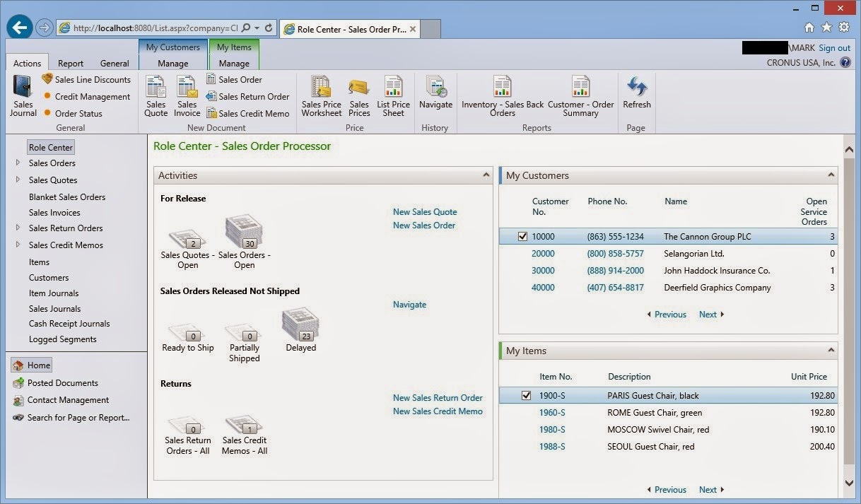Open the Customer - Order Summary report
Screen dimensions: 861x504
click(x=581, y=96)
